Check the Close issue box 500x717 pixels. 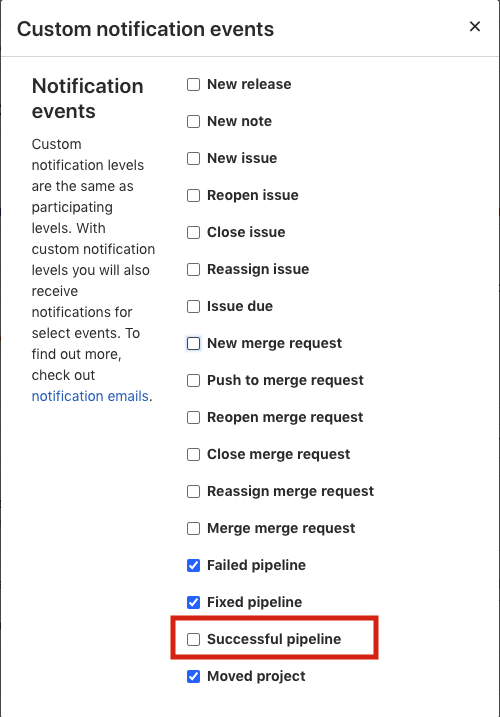[x=194, y=233]
